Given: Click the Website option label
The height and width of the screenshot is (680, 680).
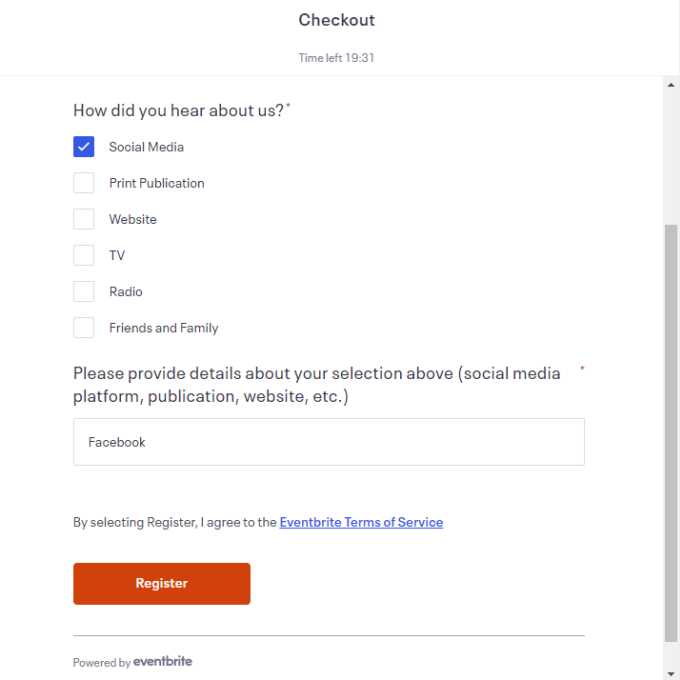Looking at the screenshot, I should 133,219.
